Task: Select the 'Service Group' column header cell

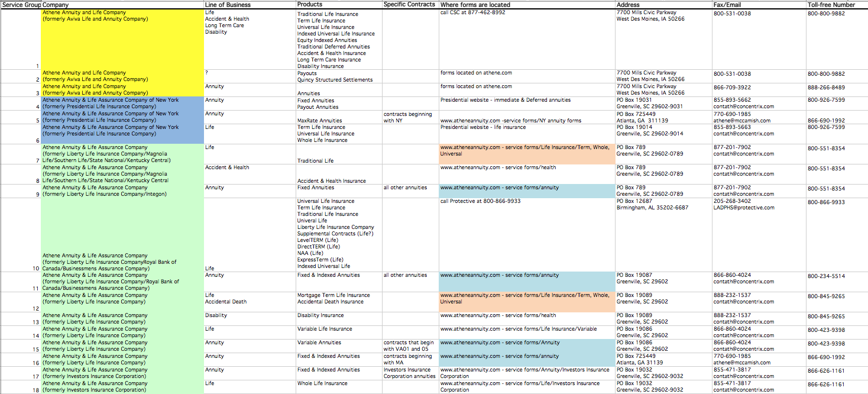Action: (21, 5)
